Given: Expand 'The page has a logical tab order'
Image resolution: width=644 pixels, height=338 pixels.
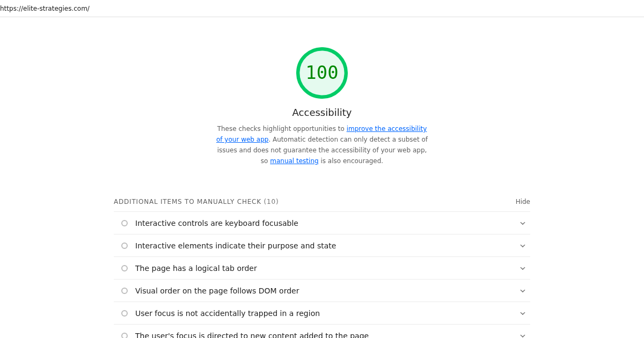Looking at the screenshot, I should [522, 268].
